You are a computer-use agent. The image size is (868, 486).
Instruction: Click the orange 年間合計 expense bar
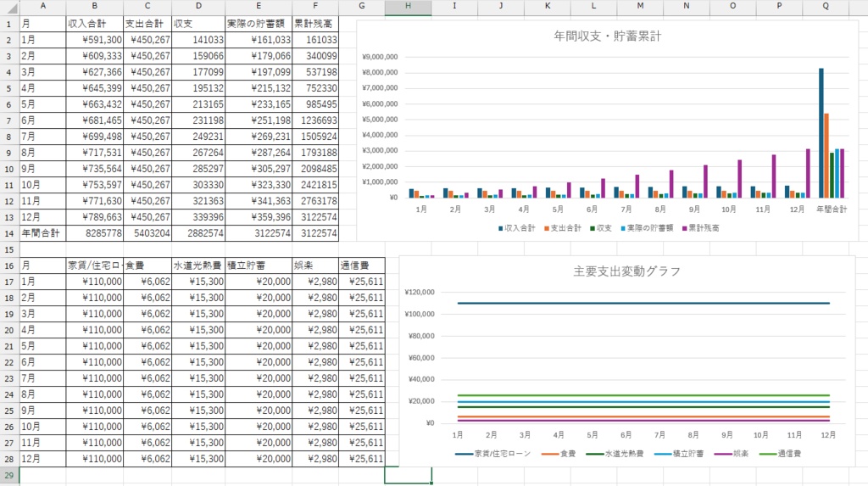click(x=826, y=156)
